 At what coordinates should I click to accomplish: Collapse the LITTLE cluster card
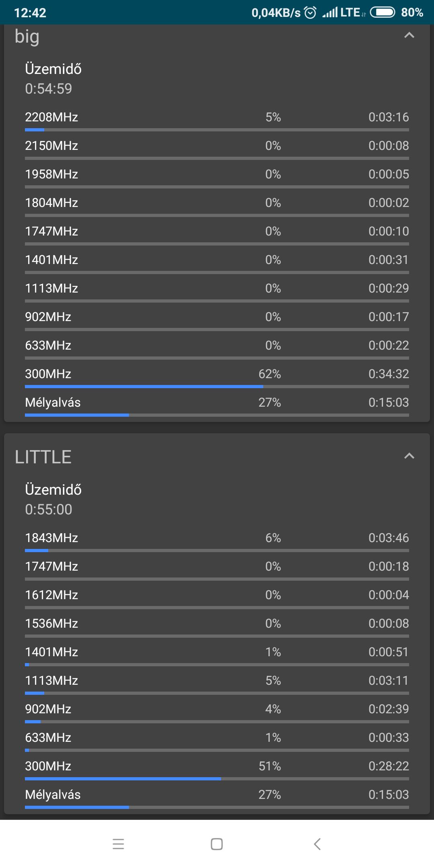pyautogui.click(x=409, y=456)
